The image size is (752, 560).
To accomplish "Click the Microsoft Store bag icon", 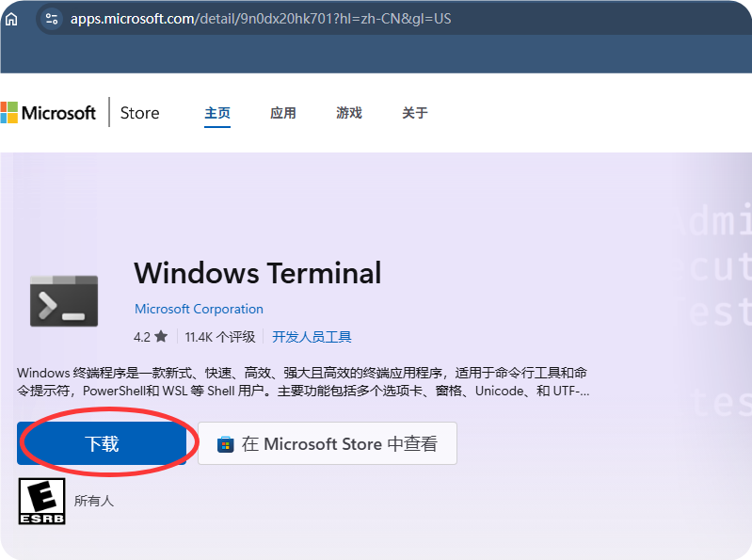I will [x=225, y=444].
